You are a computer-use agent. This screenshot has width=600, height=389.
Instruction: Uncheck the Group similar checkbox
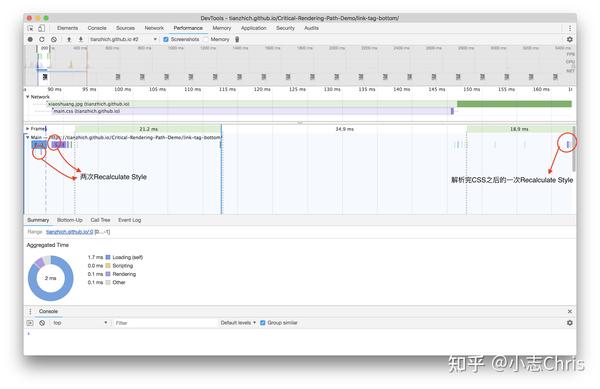point(262,323)
